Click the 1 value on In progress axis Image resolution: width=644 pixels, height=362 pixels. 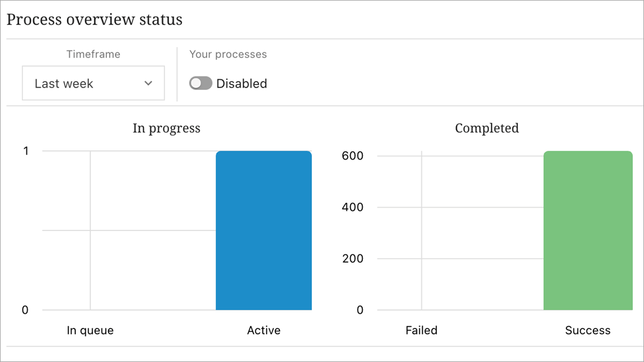pyautogui.click(x=25, y=151)
